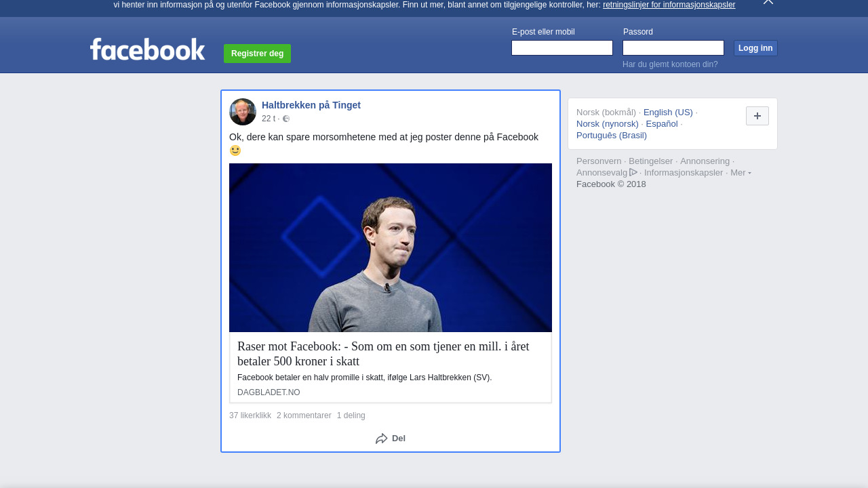Click the AdChoices triangle icon

pyautogui.click(x=633, y=172)
